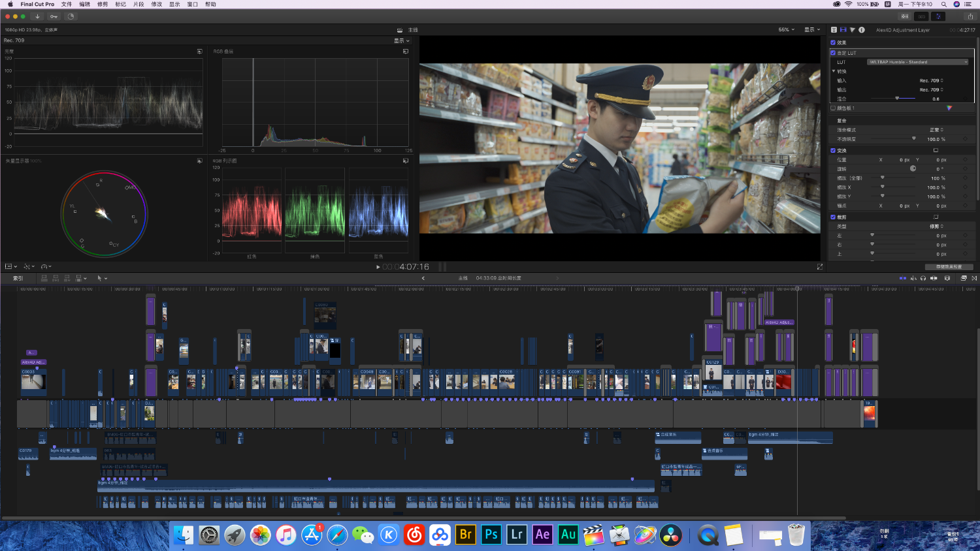Open the viewer 66% zoom dropdown

tap(787, 30)
